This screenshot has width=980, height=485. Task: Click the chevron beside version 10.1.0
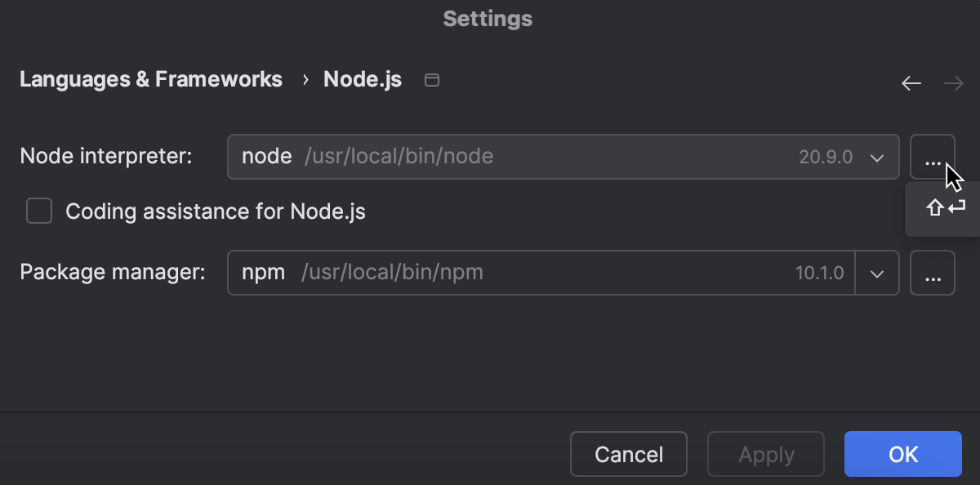(x=878, y=273)
